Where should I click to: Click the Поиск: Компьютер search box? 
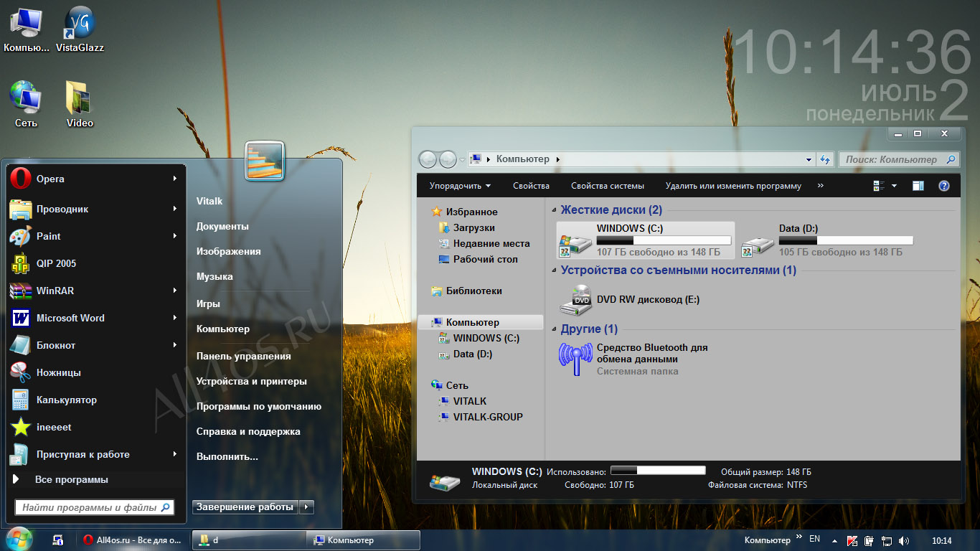coord(899,159)
